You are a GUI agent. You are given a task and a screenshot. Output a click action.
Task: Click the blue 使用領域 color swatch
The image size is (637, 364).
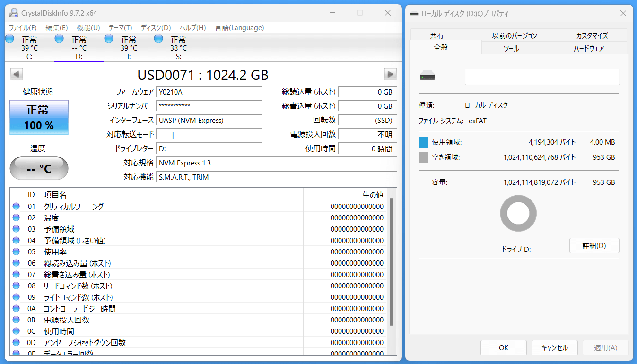[x=423, y=142]
